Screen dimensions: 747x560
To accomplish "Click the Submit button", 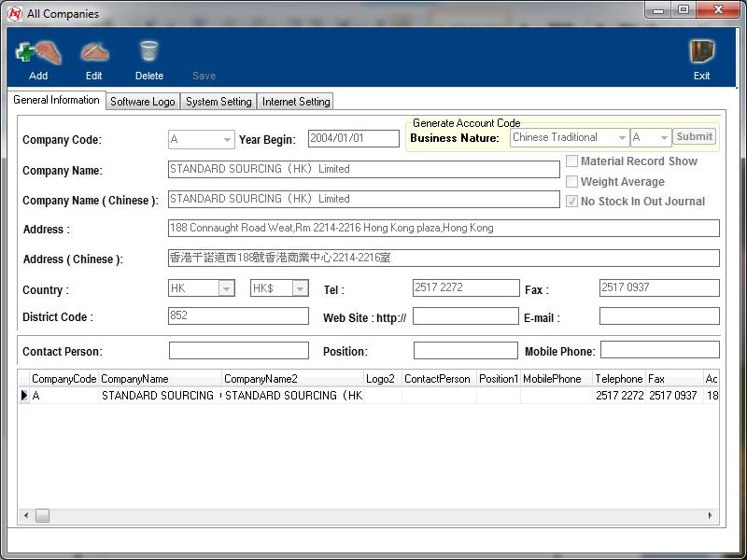I will tap(694, 136).
